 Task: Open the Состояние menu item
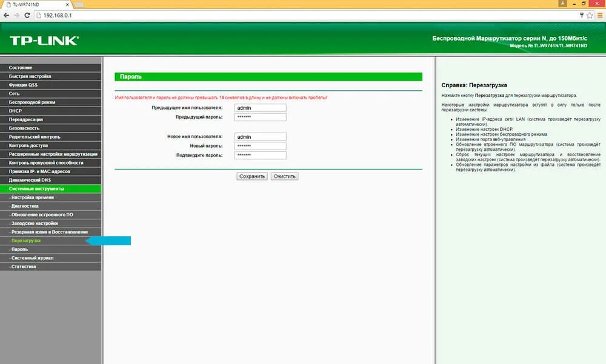(x=51, y=68)
